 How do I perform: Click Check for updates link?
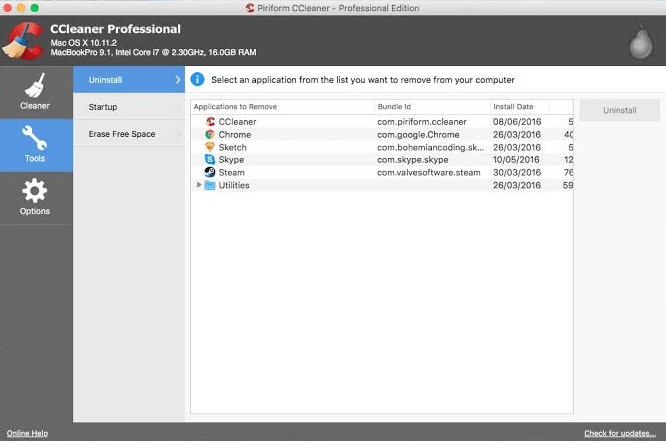pyautogui.click(x=621, y=433)
